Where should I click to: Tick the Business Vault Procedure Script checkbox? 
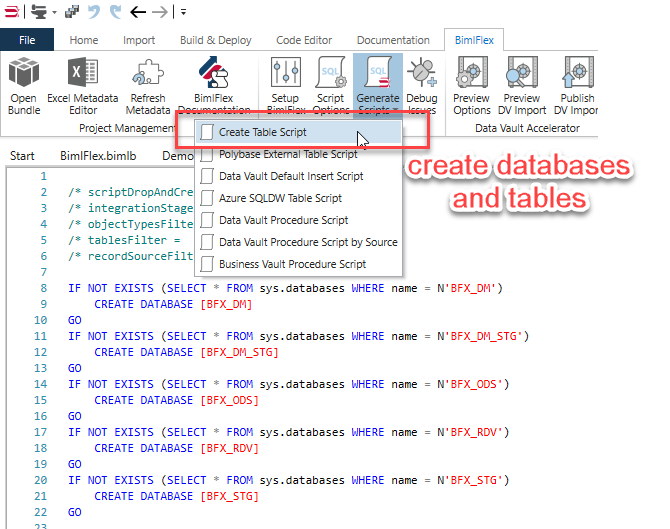(207, 264)
